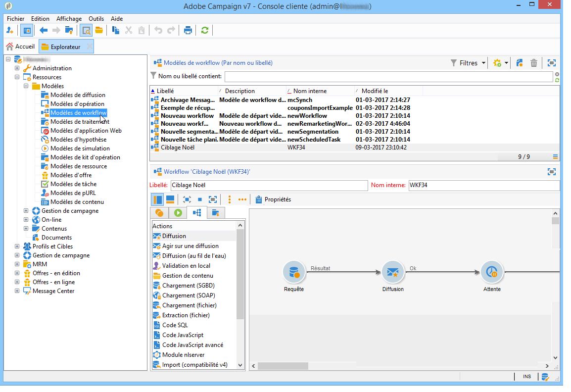
Task: Open the Affichage menu
Action: pos(69,19)
